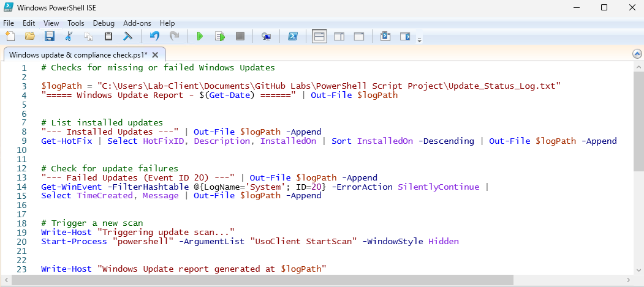Click Write-Host on line 23
This screenshot has height=287, width=644.
point(67,269)
